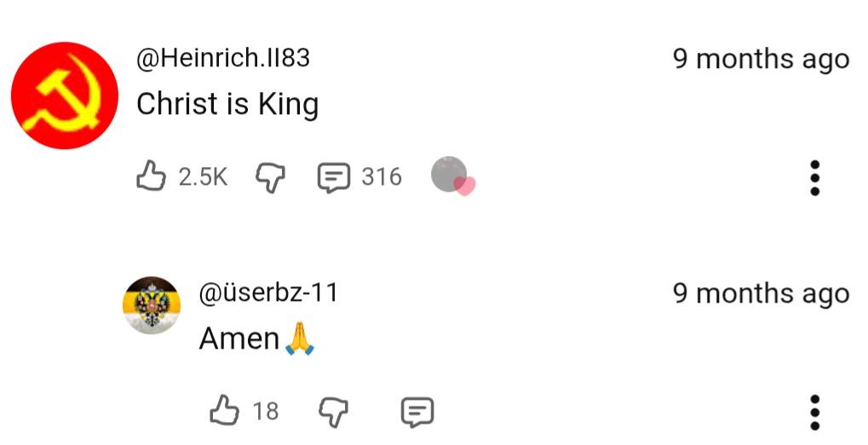The image size is (868, 445).
Task: Click the 2.5K like count
Action: [203, 177]
